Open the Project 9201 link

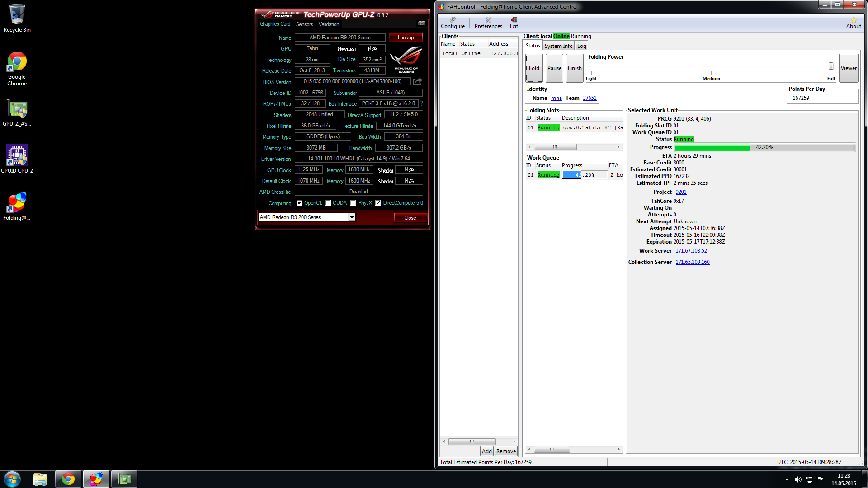click(x=681, y=192)
